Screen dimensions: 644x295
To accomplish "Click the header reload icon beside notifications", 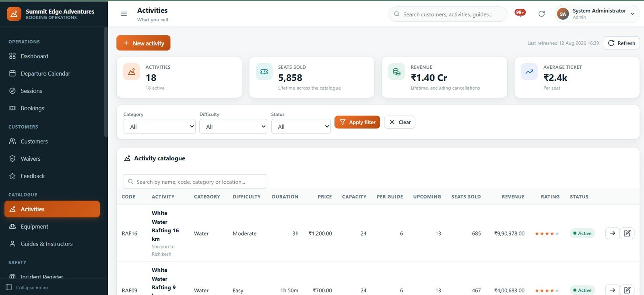I will [542, 14].
